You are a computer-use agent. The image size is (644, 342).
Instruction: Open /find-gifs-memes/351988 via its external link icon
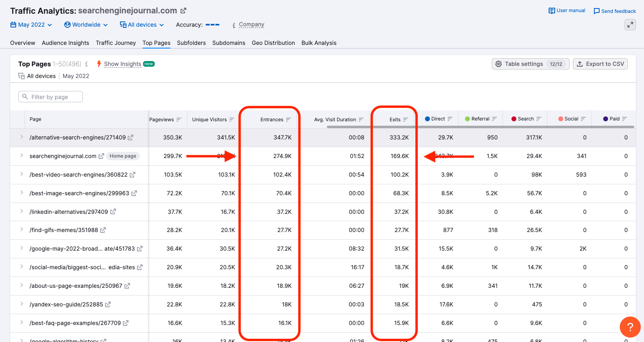(103, 230)
